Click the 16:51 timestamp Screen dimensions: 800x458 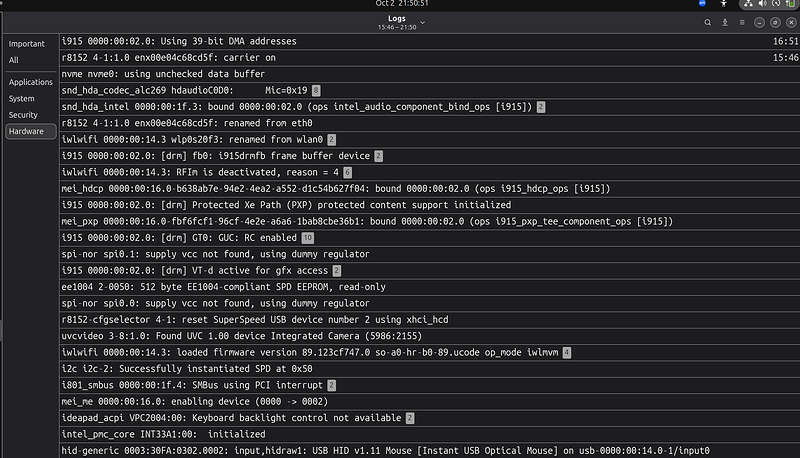[786, 41]
